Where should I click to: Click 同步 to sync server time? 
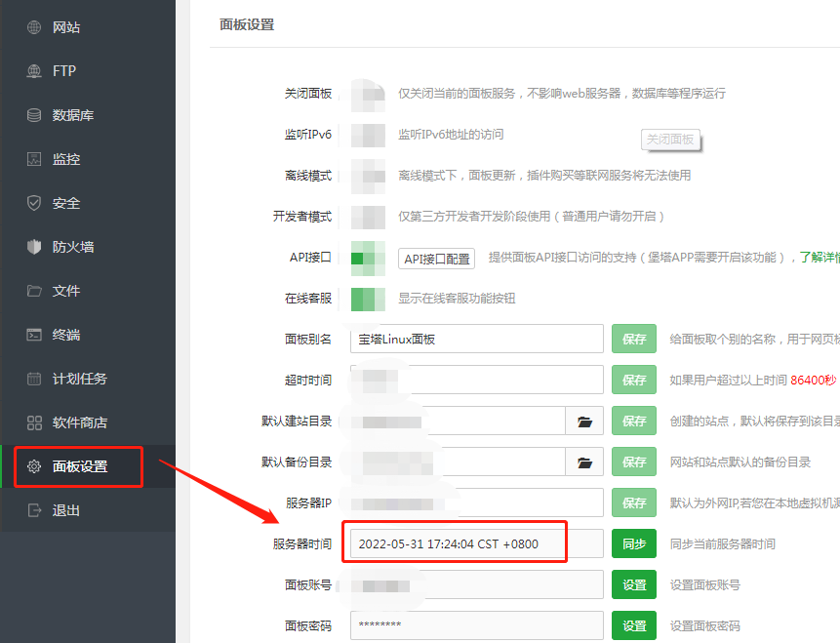pyautogui.click(x=633, y=543)
